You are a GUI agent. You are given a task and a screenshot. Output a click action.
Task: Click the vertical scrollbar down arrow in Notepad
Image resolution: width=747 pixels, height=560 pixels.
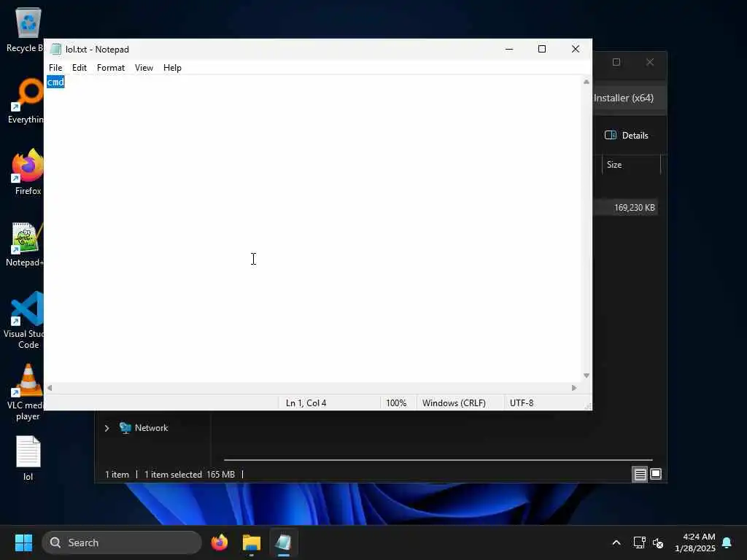[x=586, y=376]
